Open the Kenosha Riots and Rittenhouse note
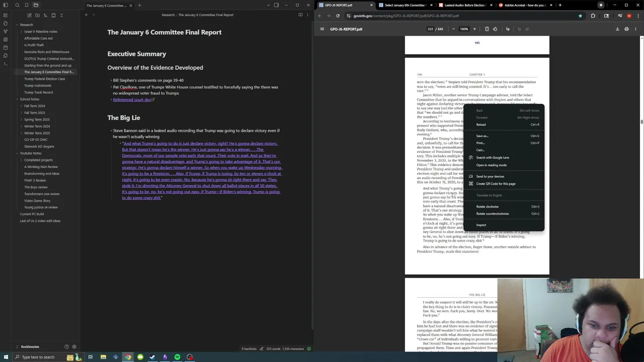The width and height of the screenshot is (644, 362). pos(47,52)
